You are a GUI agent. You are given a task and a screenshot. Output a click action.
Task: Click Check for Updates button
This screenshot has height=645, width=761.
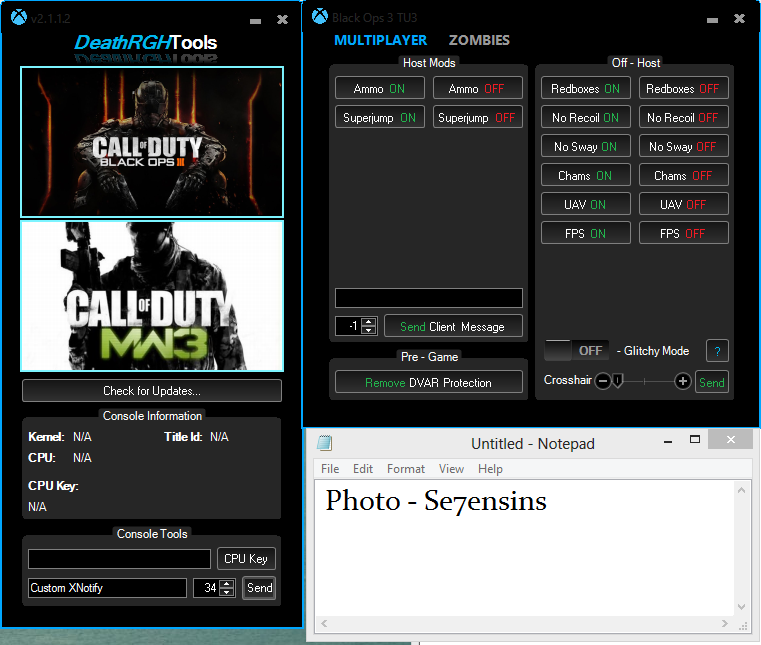coord(152,391)
